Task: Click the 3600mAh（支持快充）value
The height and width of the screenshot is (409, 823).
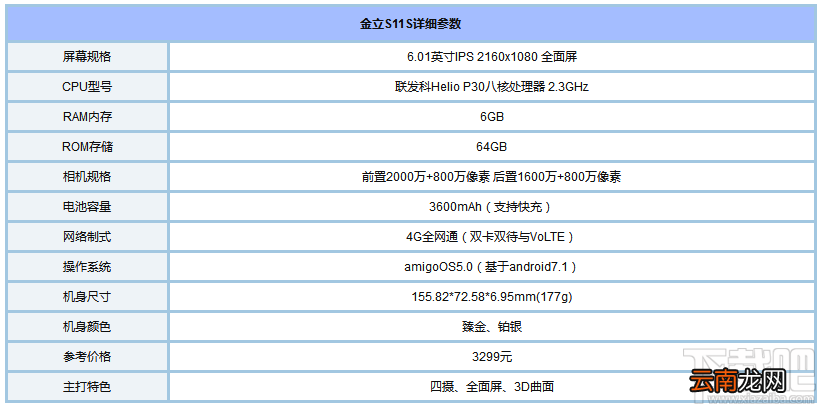Action: (492, 207)
